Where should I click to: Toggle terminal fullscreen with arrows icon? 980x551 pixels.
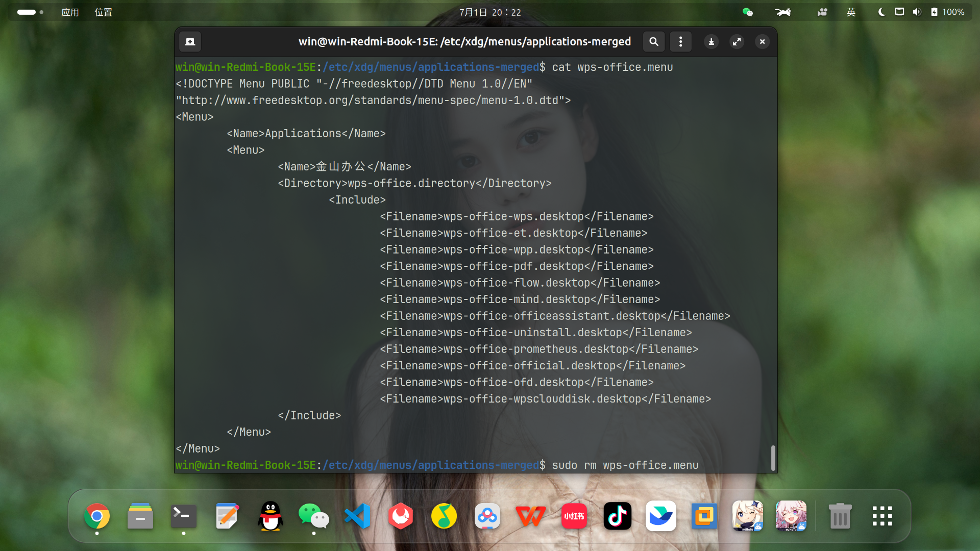(737, 42)
